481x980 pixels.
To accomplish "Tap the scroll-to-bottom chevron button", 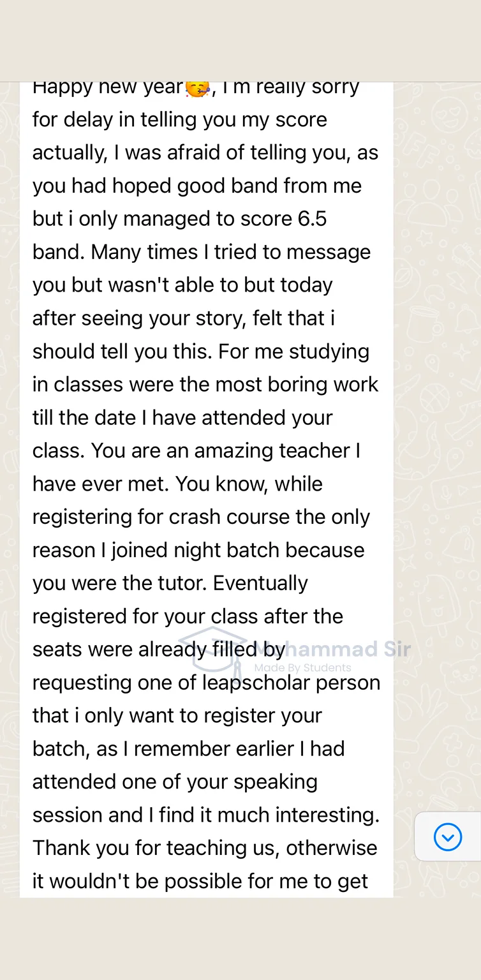I will pyautogui.click(x=447, y=836).
